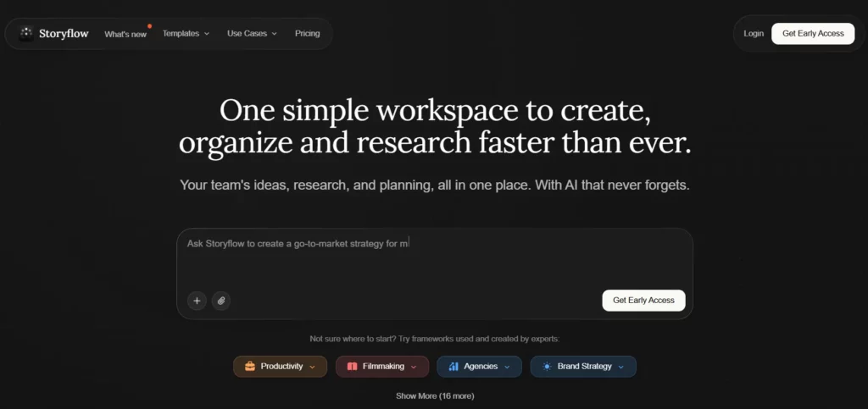Image resolution: width=868 pixels, height=409 pixels.
Task: Open the What's new page
Action: (125, 34)
